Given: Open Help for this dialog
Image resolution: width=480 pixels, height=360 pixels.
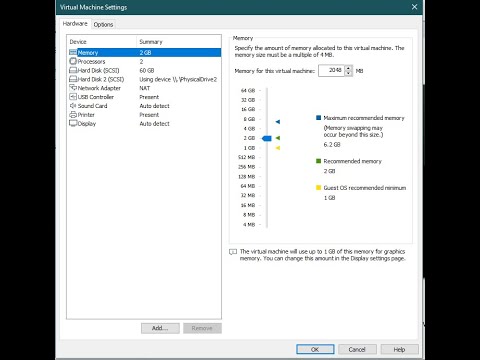Looking at the screenshot, I should [399, 349].
